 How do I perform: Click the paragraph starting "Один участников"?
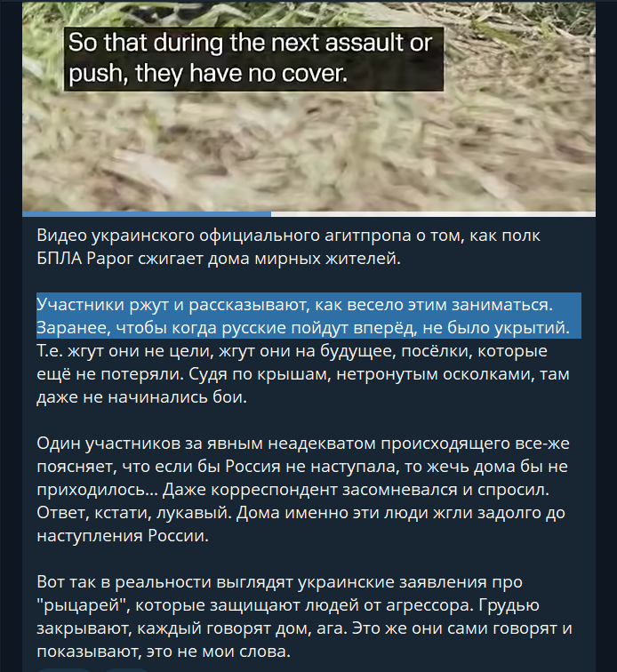(x=303, y=489)
